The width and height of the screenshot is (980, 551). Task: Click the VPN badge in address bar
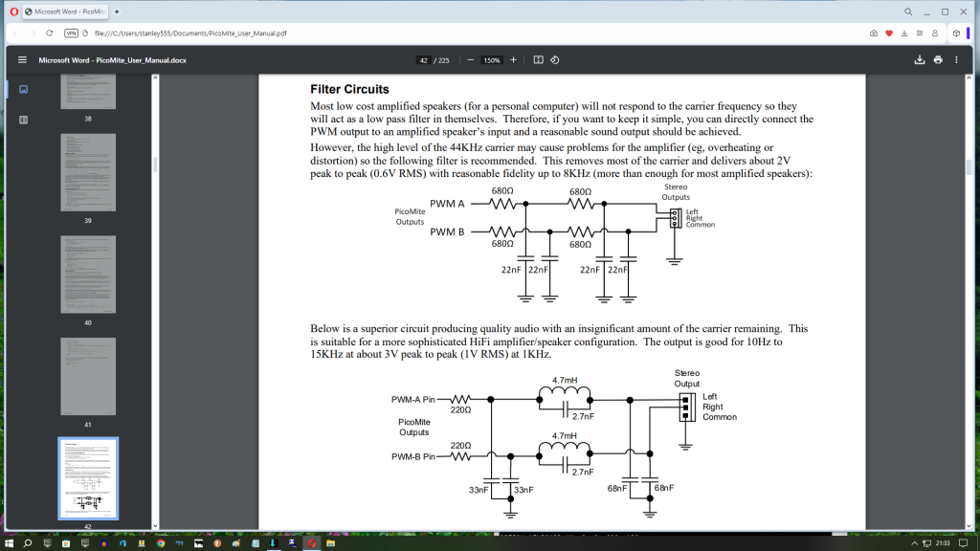coord(71,33)
